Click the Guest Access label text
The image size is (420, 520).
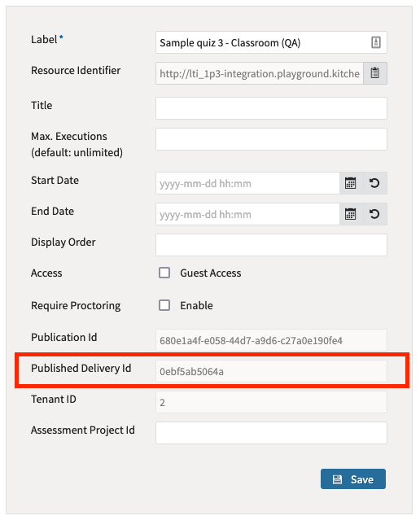210,273
